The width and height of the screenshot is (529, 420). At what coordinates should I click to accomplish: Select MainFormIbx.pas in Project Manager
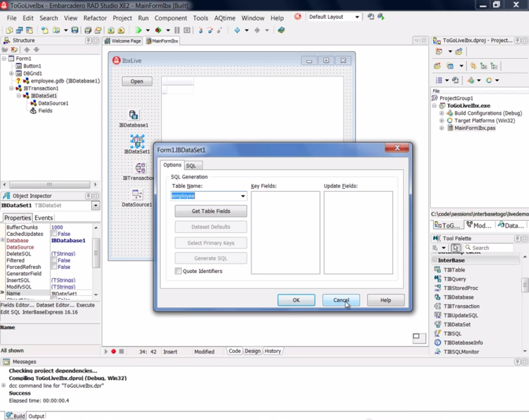coord(474,128)
